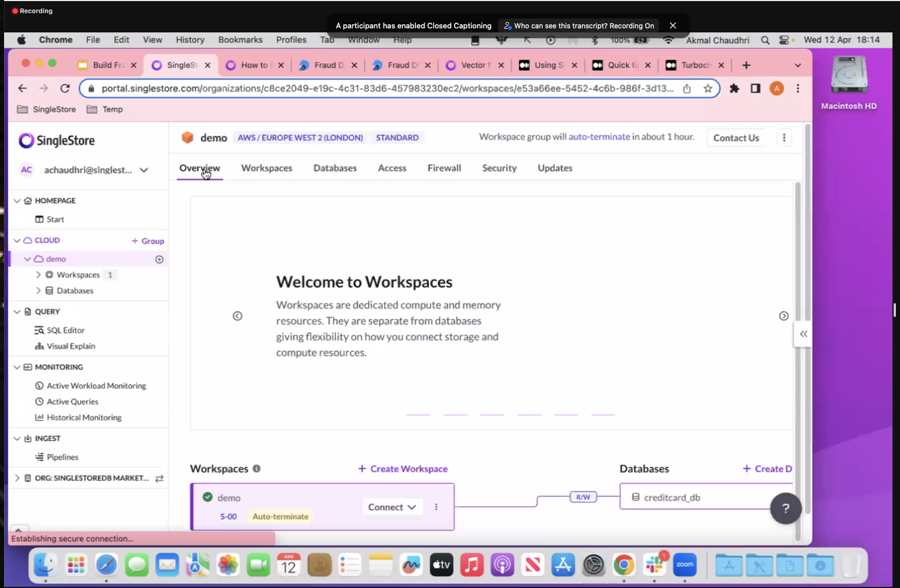The width and height of the screenshot is (900, 588).
Task: Click the help question mark bubble
Action: coord(785,509)
